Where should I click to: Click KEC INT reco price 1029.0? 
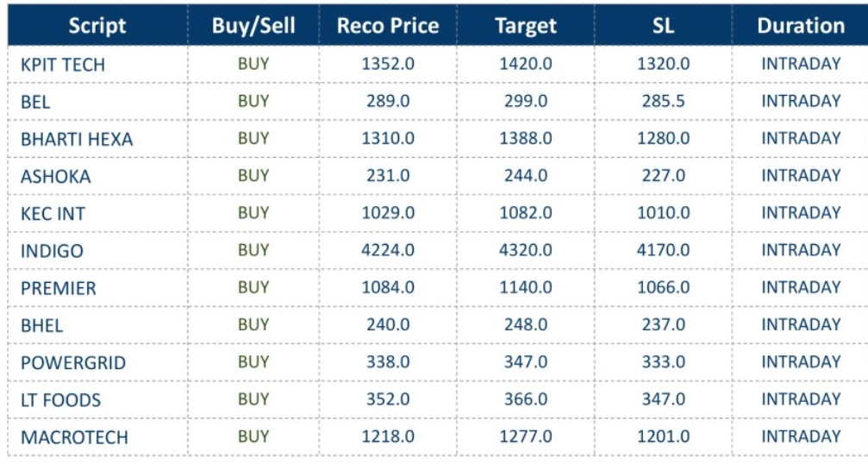[x=388, y=213]
